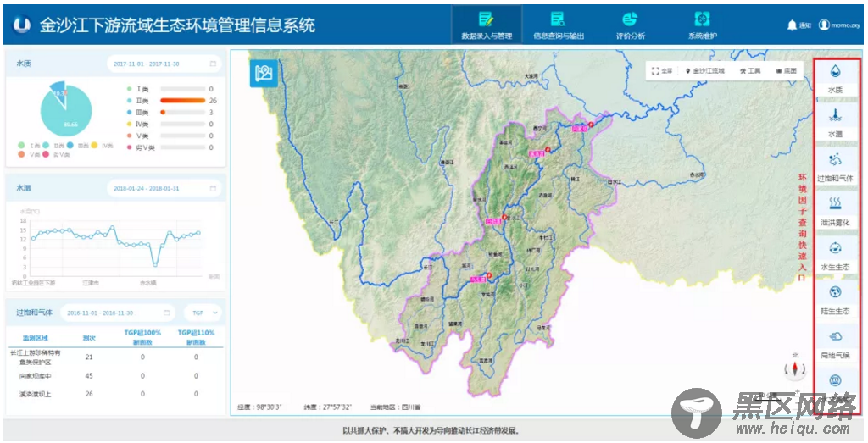Viewport: 868px width, 443px height.
Task: Open the 工具 map tools menu
Action: 750,71
